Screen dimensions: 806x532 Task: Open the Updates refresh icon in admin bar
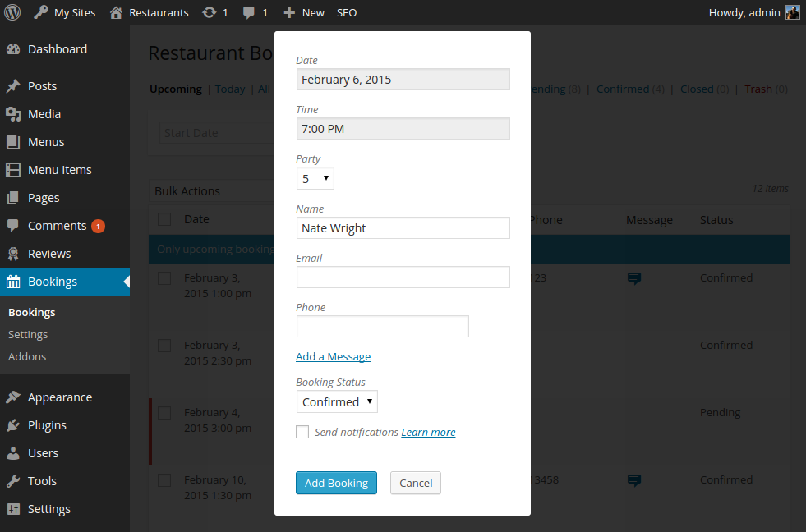210,12
